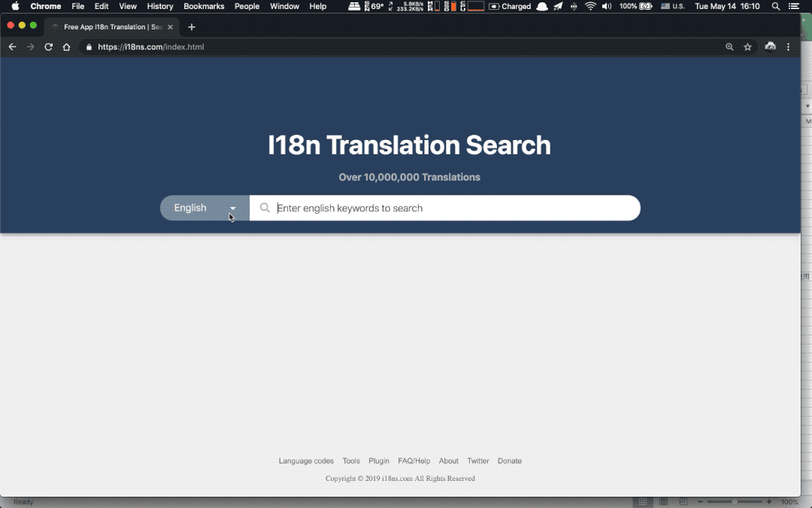Image resolution: width=812 pixels, height=508 pixels.
Task: Click the date and time Tue May 14
Action: [727, 6]
